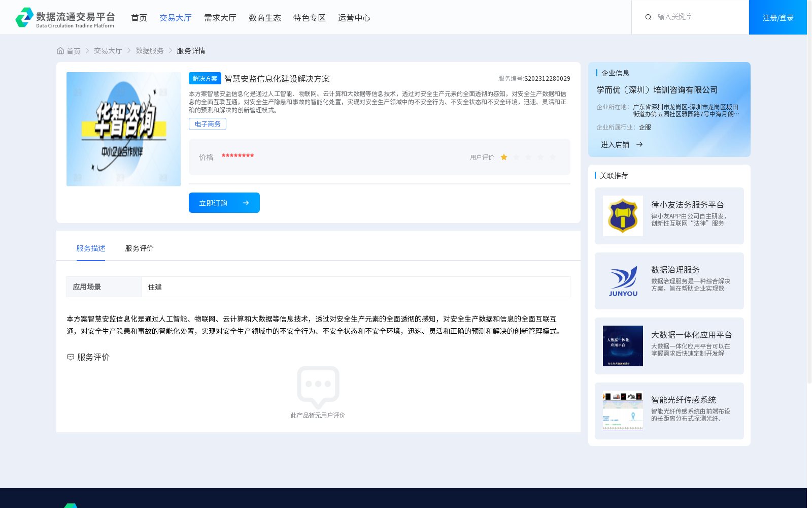Viewport: 812px width, 508px height.
Task: Open the 数商生态 nav item
Action: [265, 18]
